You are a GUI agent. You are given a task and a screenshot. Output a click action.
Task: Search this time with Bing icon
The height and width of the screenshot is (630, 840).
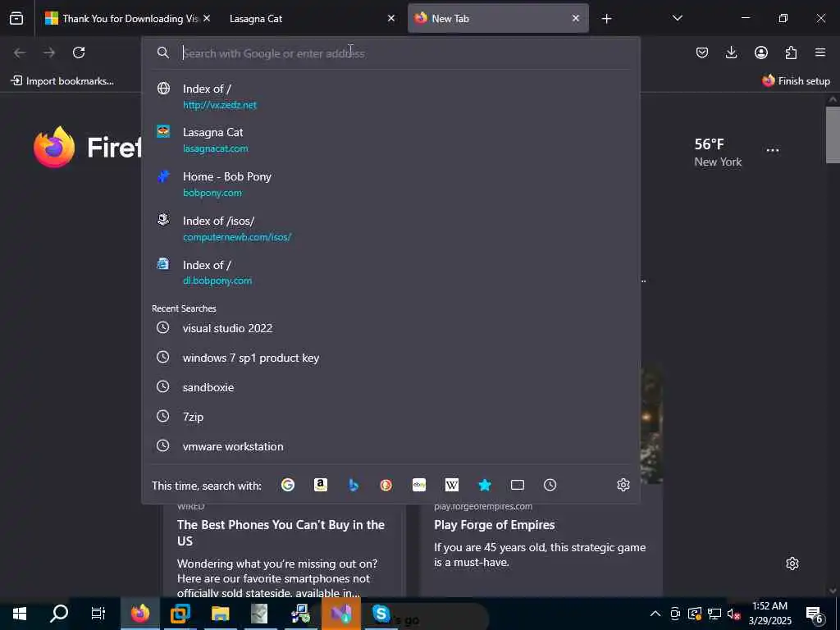click(353, 485)
